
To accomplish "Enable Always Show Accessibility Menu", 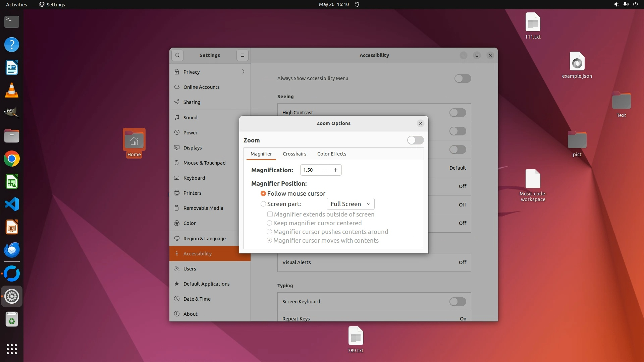I will 463,78.
